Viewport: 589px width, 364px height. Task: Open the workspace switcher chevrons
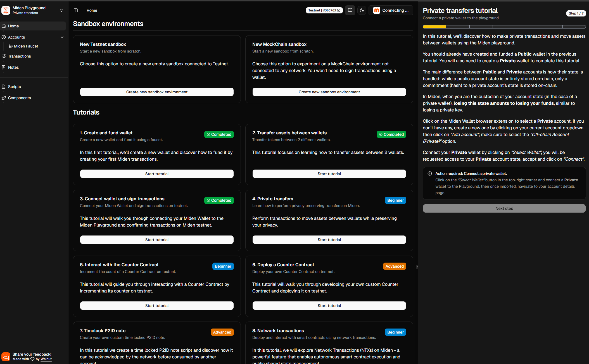pyautogui.click(x=61, y=10)
